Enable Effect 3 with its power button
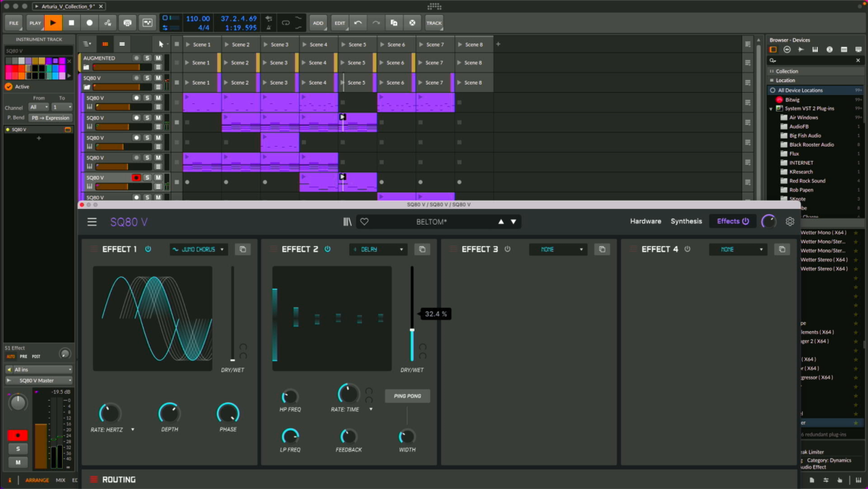Viewport: 868px width, 489px height. tap(507, 249)
